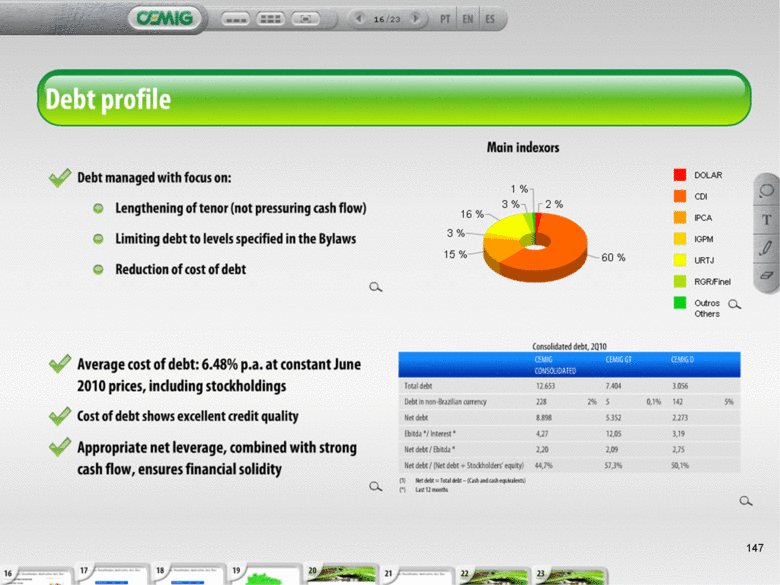
Task: Go to previous slide arrow
Action: click(x=359, y=19)
